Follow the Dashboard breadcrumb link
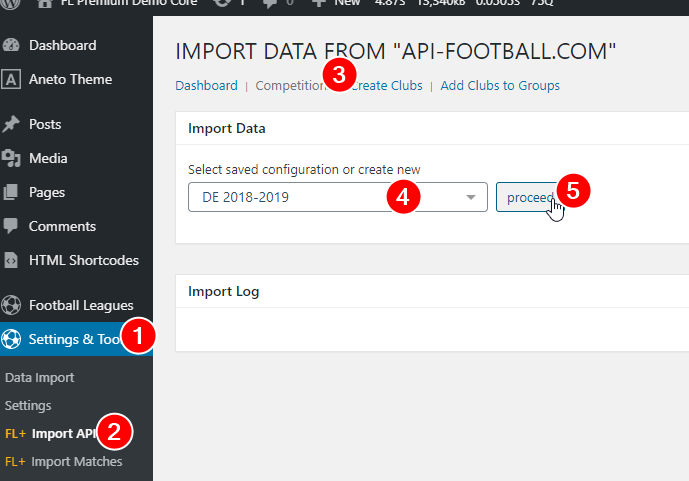This screenshot has height=481, width=689. [207, 85]
